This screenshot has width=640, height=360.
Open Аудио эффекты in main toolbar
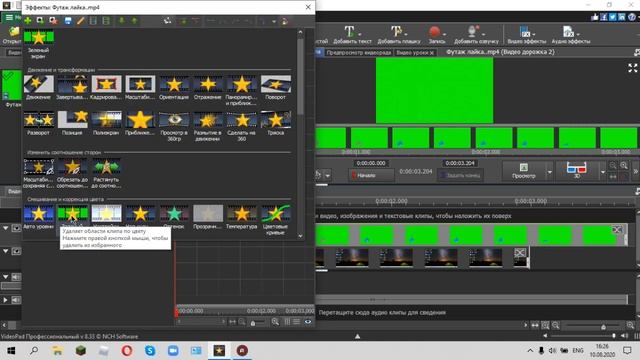571,35
